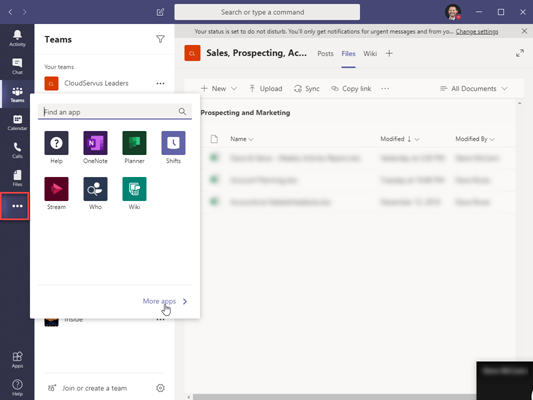Open the Shifts app tile

coord(173,147)
